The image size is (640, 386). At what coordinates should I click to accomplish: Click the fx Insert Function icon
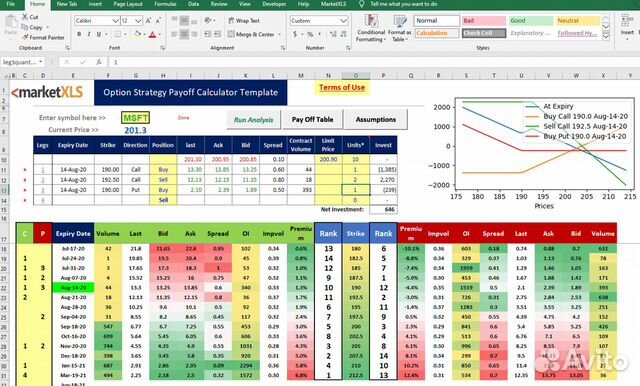pyautogui.click(x=99, y=62)
